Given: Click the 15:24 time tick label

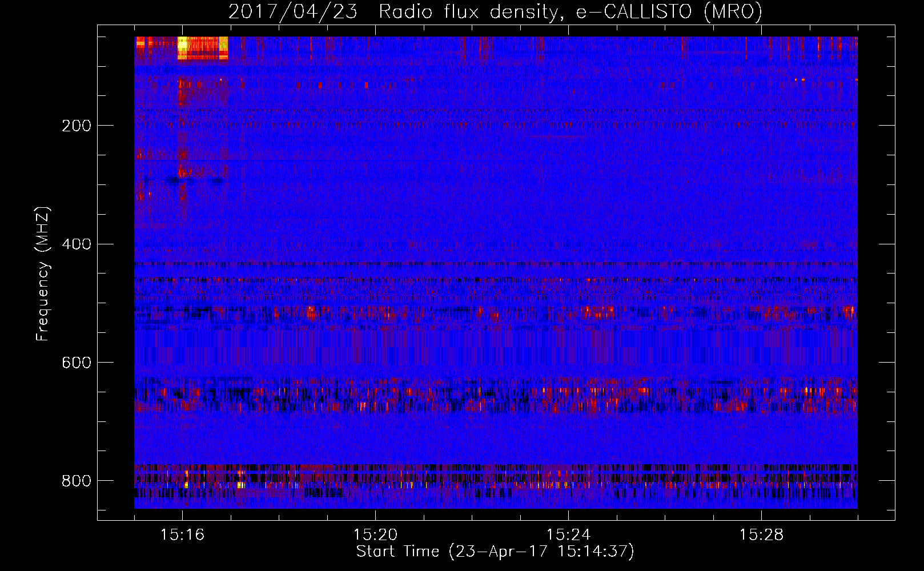Looking at the screenshot, I should [568, 535].
